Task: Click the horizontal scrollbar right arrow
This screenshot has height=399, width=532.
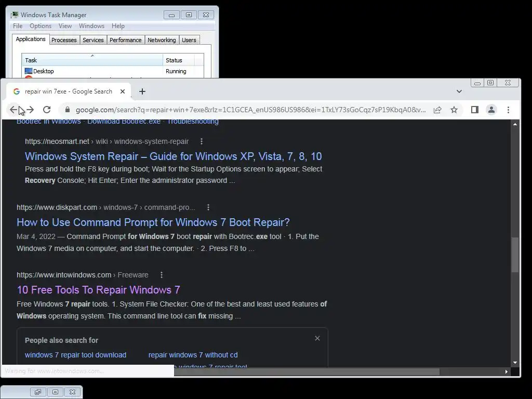Action: 506,371
